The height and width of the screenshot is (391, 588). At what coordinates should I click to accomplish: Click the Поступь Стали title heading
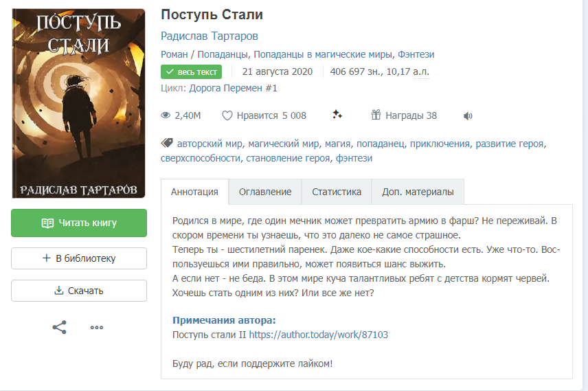(212, 14)
